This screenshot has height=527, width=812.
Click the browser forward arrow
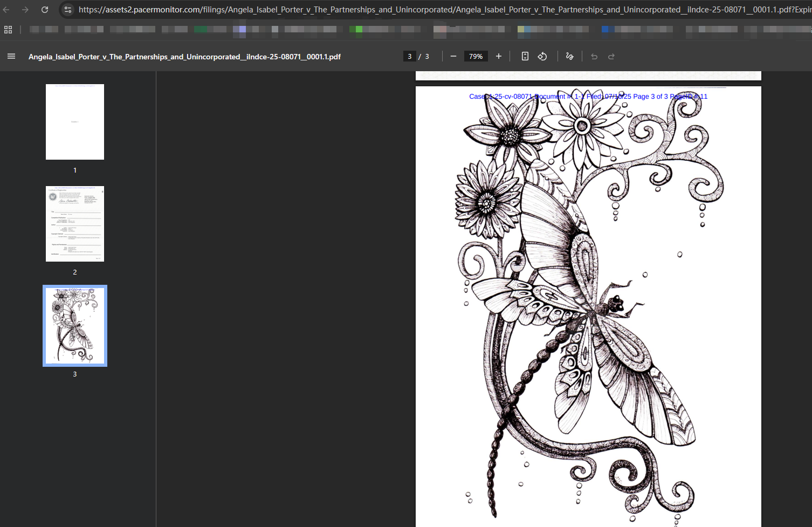click(x=25, y=10)
